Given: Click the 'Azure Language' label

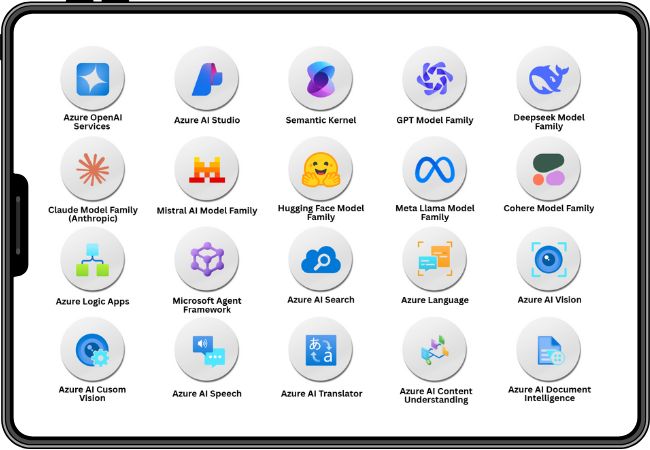Looking at the screenshot, I should click(435, 300).
